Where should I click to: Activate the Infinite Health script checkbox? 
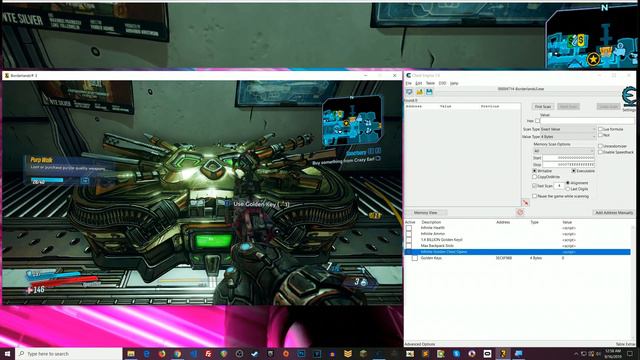click(409, 228)
